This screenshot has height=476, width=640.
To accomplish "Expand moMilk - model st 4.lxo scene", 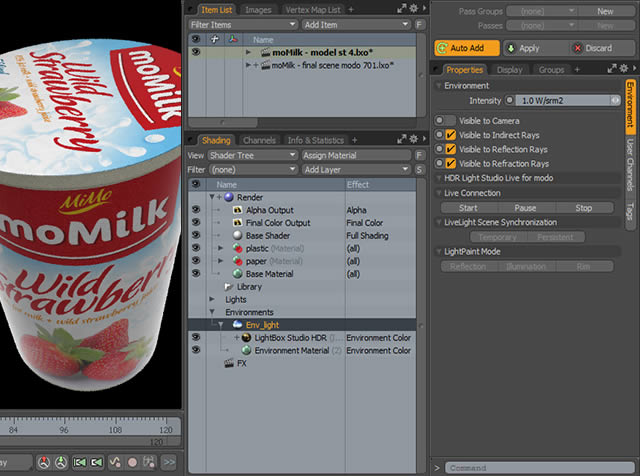I will click(248, 52).
